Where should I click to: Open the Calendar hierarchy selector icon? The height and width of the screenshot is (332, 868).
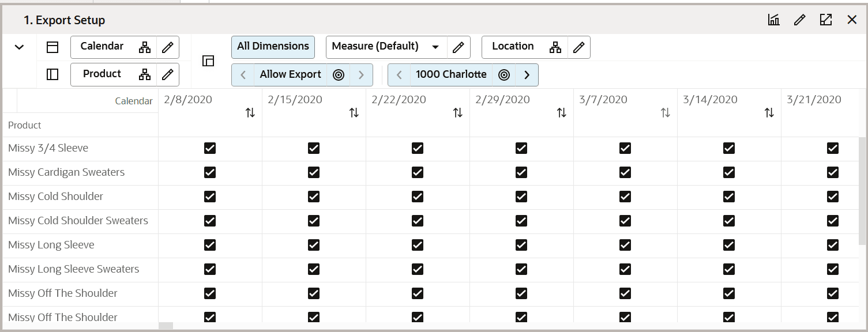(145, 47)
